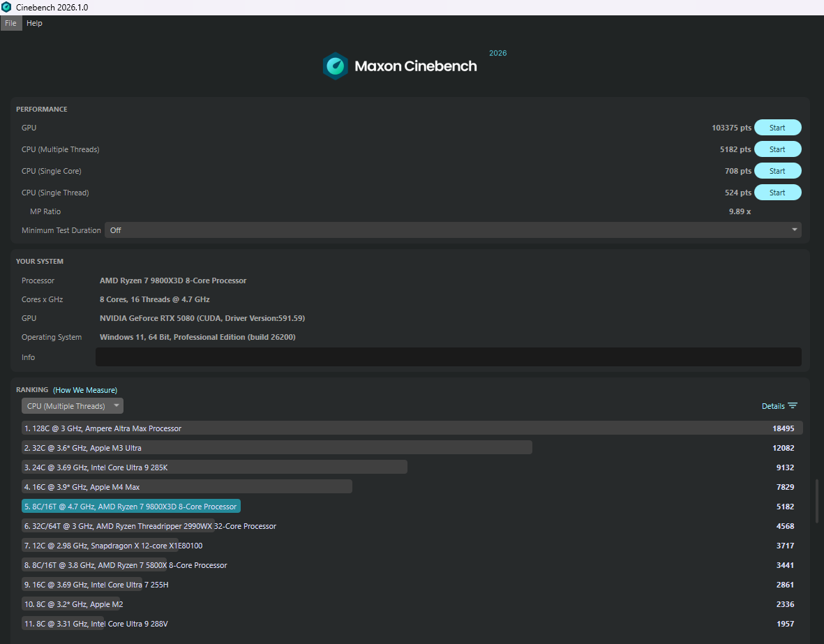This screenshot has height=644, width=824.
Task: Click the Minimum Test Duration dropdown arrow
Action: point(794,230)
